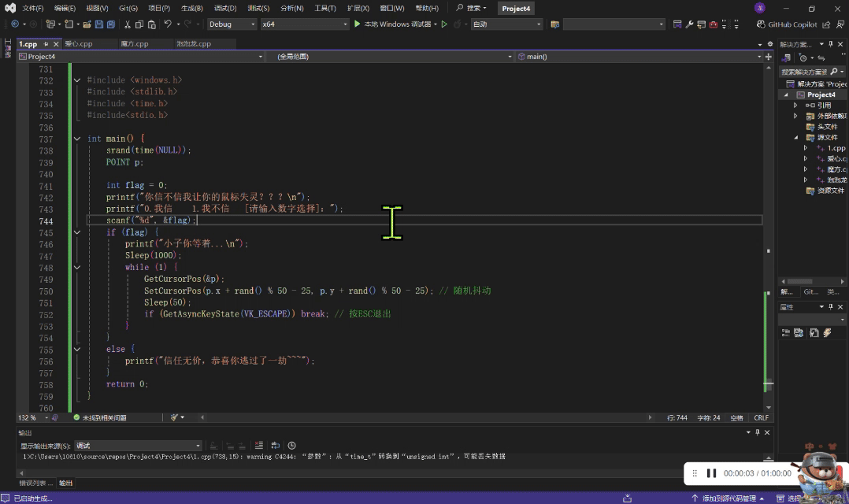Click the Send Feedback person icon
Image resolution: width=849 pixels, height=504 pixels.
click(x=840, y=24)
